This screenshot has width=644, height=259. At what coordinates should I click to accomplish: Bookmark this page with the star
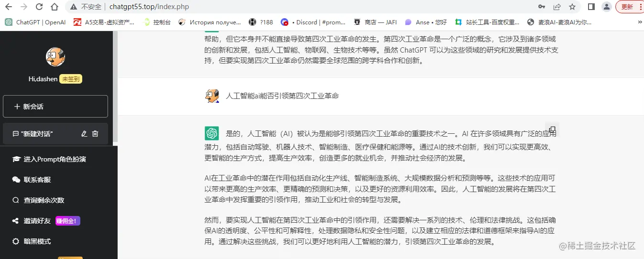[x=572, y=7]
